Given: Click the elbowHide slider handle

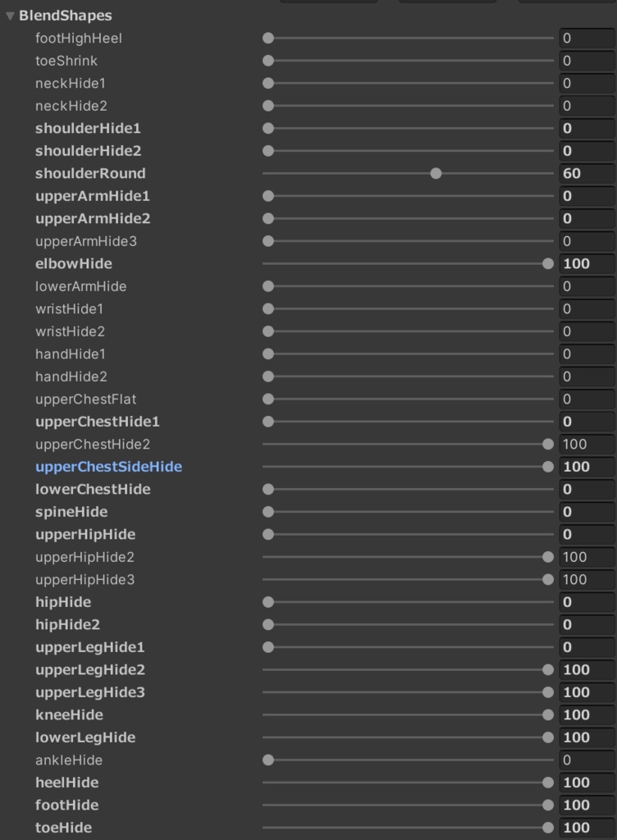Looking at the screenshot, I should click(548, 263).
